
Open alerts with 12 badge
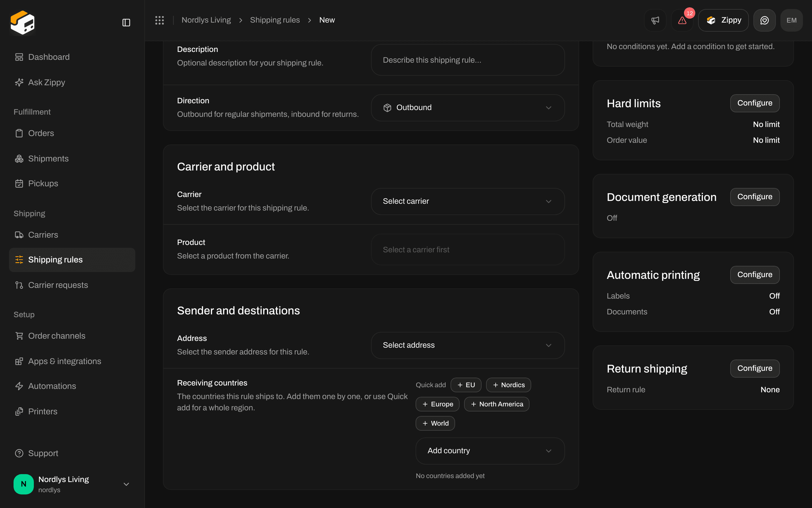[682, 20]
